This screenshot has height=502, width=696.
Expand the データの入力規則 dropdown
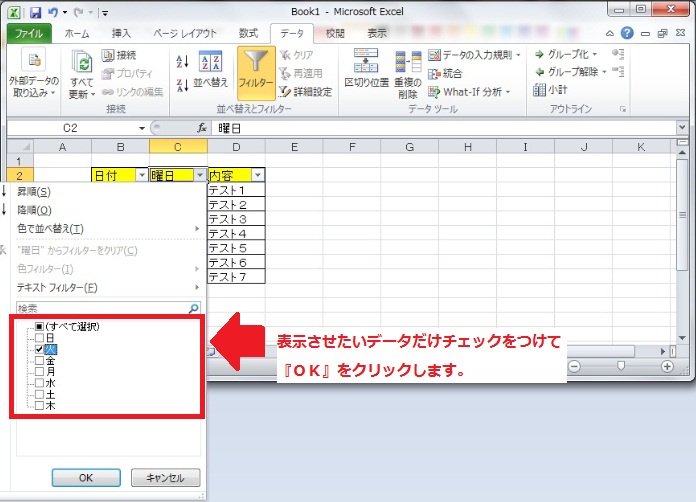pos(518,55)
